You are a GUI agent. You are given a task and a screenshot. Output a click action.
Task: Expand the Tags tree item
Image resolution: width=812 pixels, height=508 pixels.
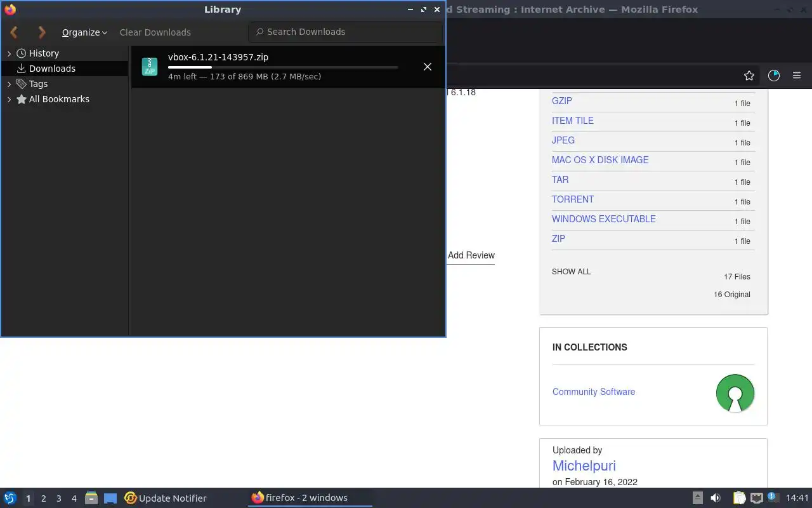pyautogui.click(x=9, y=84)
